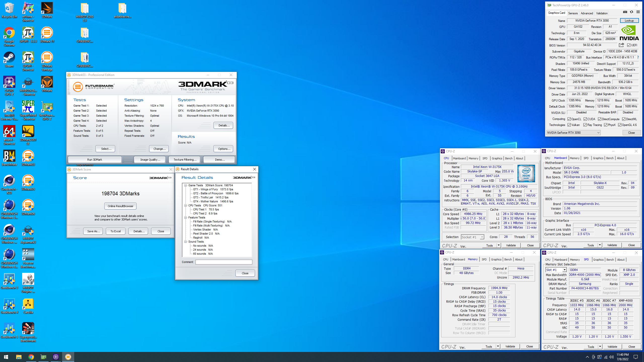Click the Save As... button in 3DMark Score
The width and height of the screenshot is (644, 362).
click(x=93, y=231)
